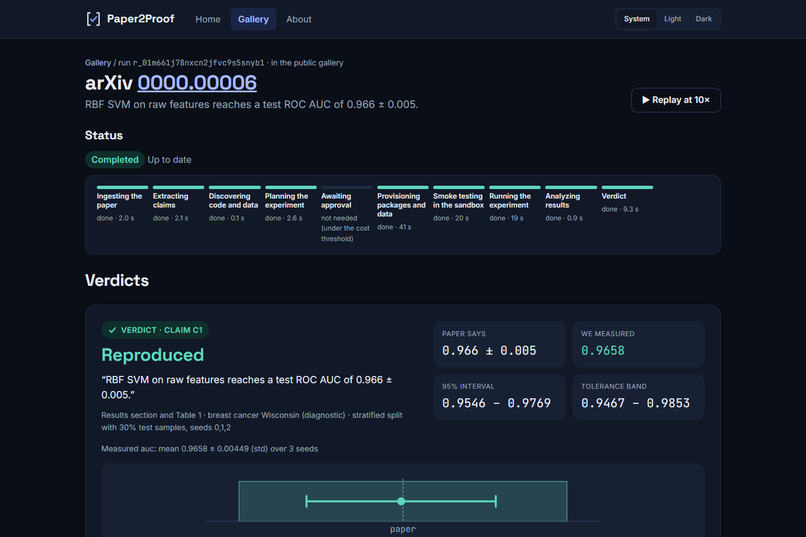Viewport: 806px width, 537px height.
Task: Open the About page
Action: coord(299,19)
